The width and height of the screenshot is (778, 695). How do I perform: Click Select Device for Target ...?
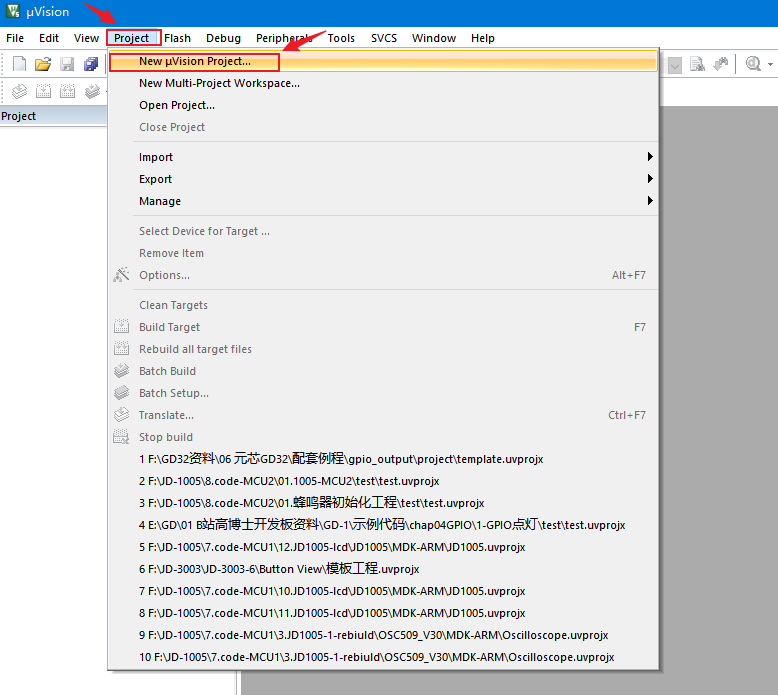pyautogui.click(x=383, y=231)
